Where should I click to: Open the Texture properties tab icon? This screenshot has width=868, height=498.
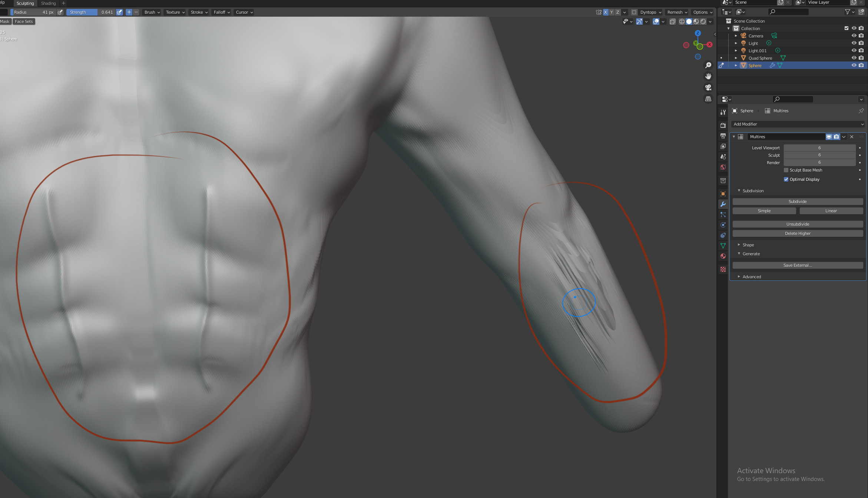[x=723, y=269]
